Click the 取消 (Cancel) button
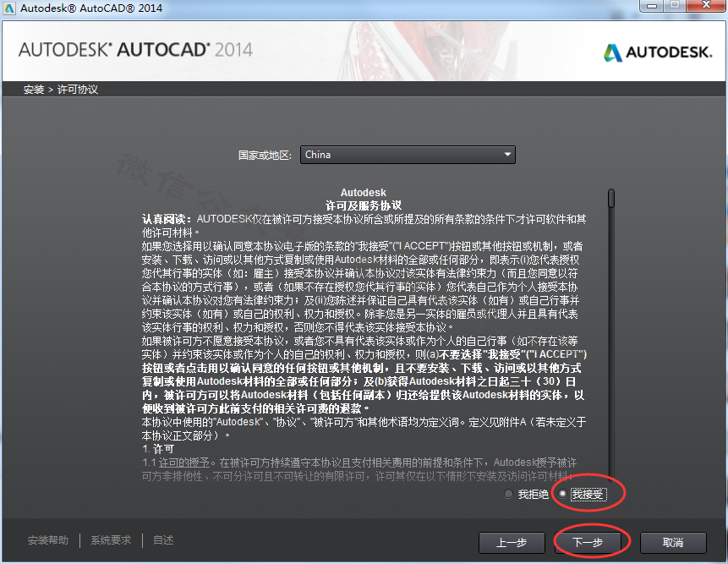This screenshot has width=728, height=564. tap(673, 542)
